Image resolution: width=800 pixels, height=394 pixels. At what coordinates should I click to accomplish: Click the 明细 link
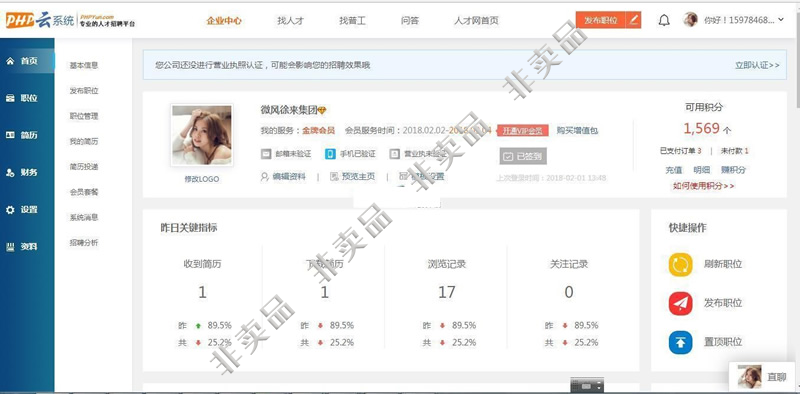tap(702, 170)
